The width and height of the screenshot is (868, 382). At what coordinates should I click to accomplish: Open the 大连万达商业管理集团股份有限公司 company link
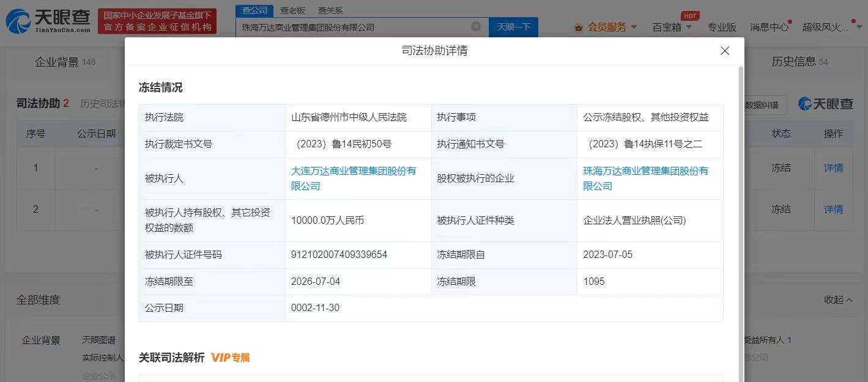[354, 178]
